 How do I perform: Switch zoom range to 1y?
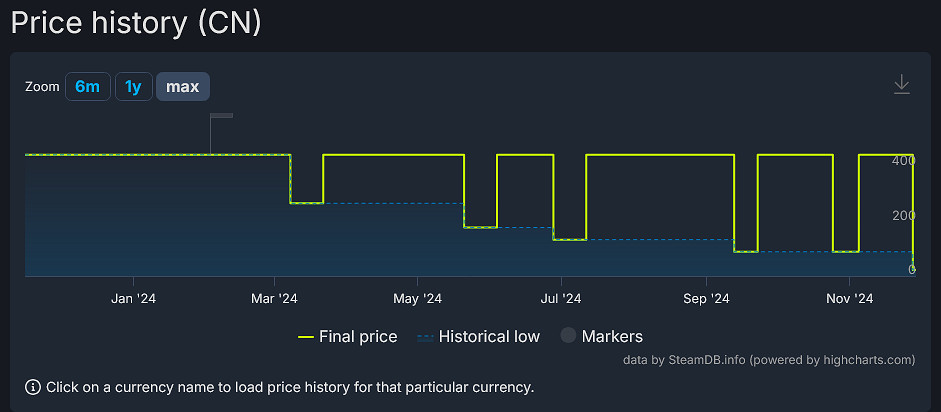133,87
